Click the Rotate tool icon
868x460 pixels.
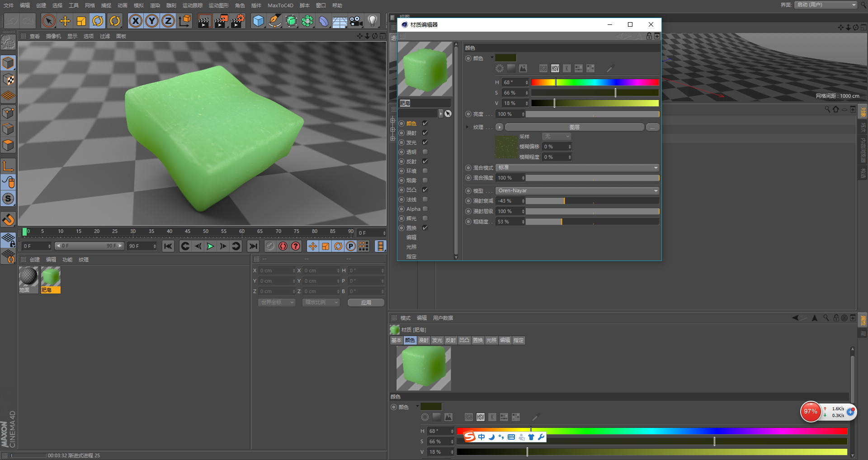[98, 21]
